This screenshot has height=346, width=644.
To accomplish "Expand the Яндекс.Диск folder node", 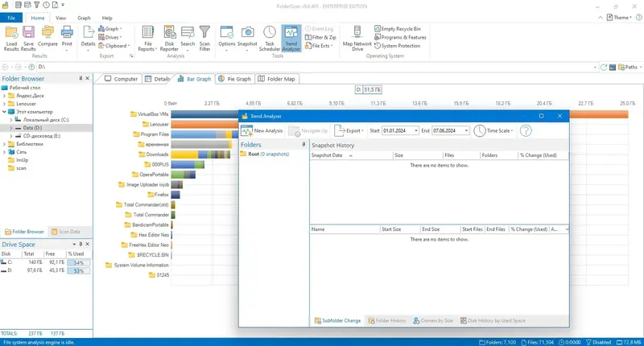I will click(5, 96).
